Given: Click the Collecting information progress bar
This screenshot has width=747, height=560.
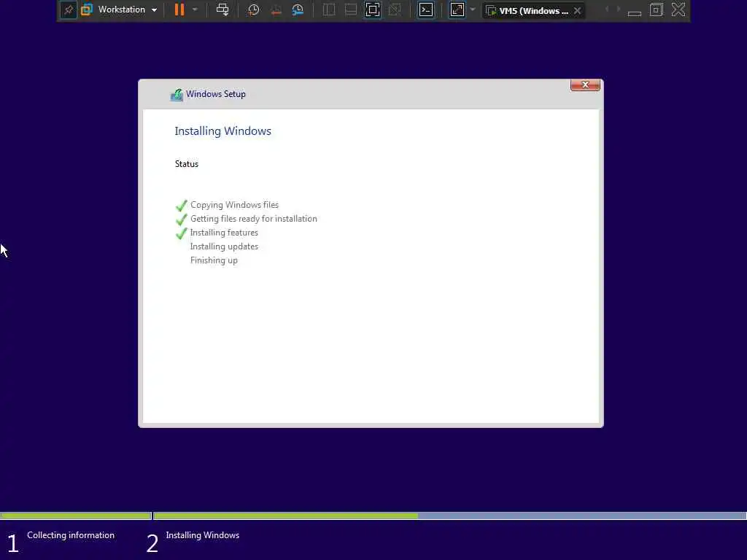Looking at the screenshot, I should coord(76,516).
